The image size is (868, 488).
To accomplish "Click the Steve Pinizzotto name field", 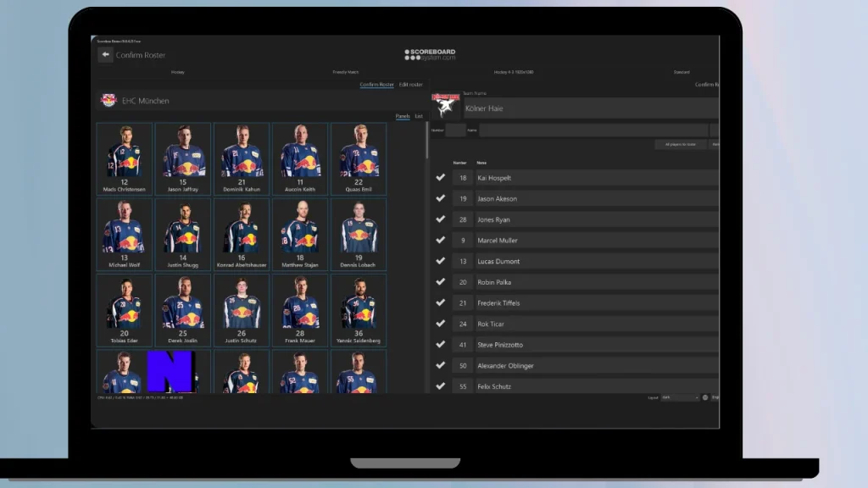I will (598, 345).
